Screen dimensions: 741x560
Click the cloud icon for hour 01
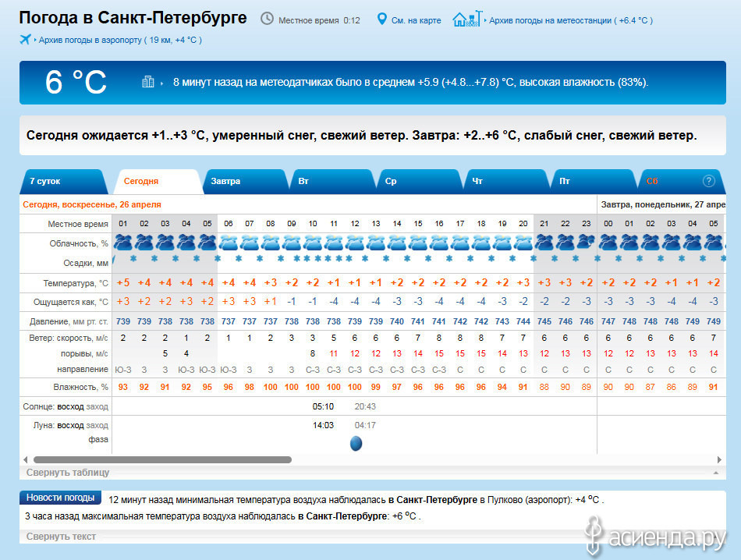122,243
